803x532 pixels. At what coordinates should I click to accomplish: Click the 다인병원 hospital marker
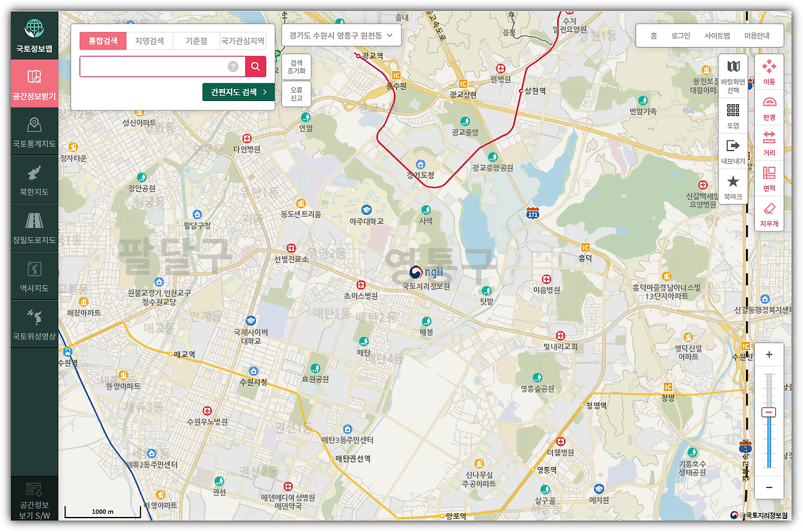click(247, 138)
